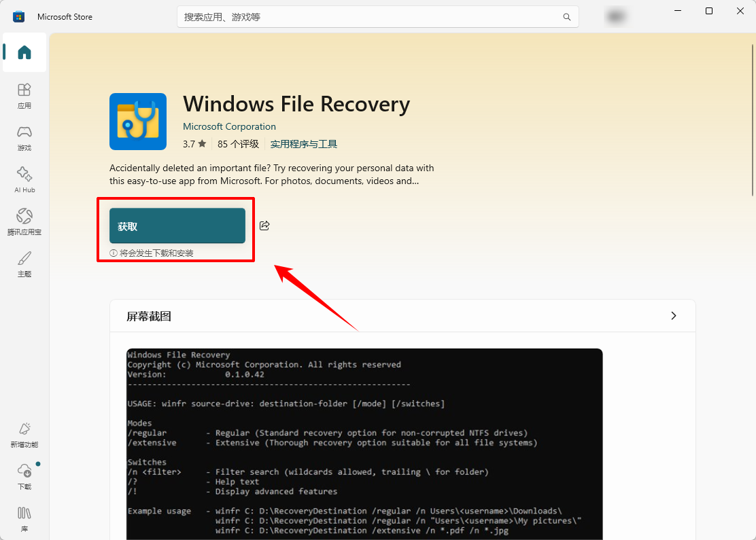Click the 获取 (Get) button
The height and width of the screenshot is (540, 756).
coord(177,226)
